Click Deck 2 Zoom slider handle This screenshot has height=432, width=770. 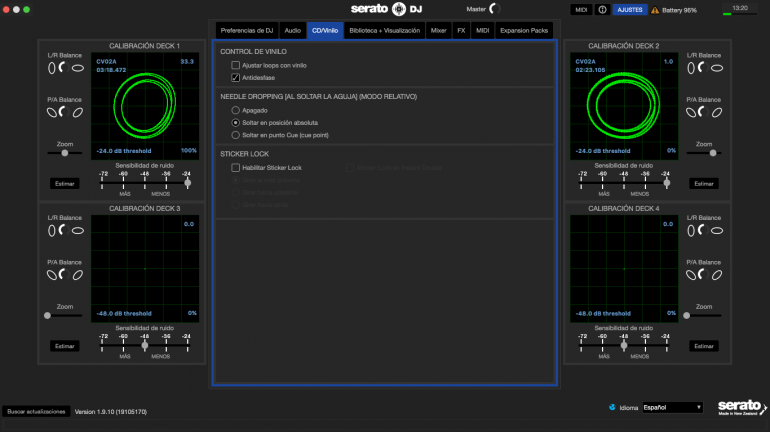(713, 153)
